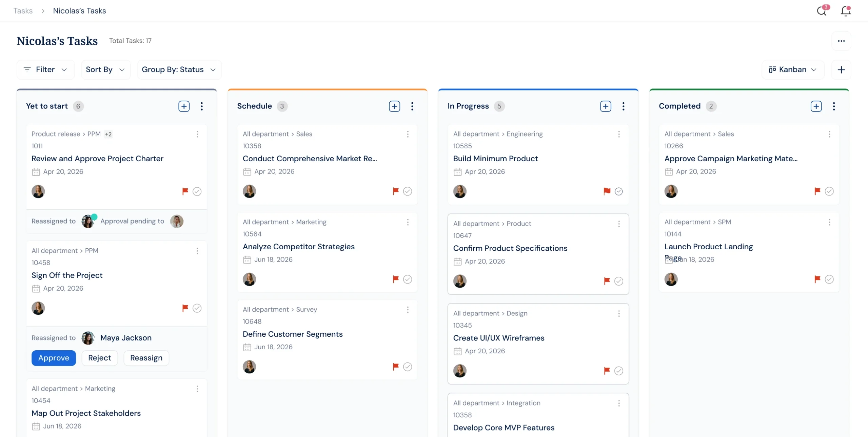The width and height of the screenshot is (868, 437).
Task: Click priority flag on Build Minimum Product card
Action: (x=607, y=191)
